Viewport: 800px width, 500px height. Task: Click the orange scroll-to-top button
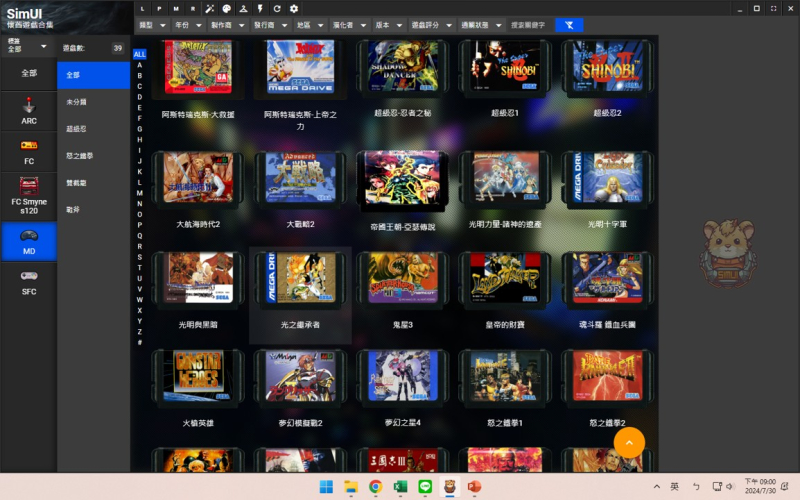[x=629, y=443]
